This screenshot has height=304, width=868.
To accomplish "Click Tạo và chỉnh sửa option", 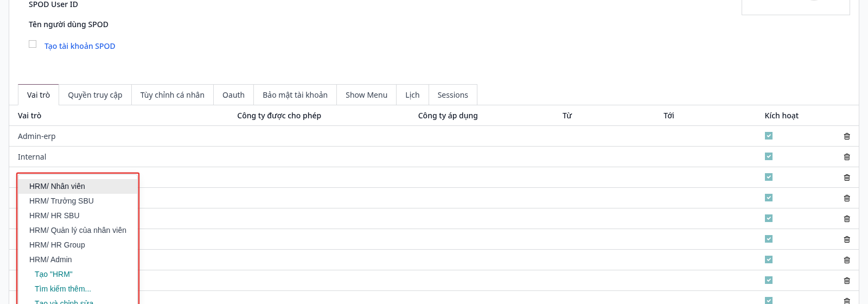I will pos(78,301).
